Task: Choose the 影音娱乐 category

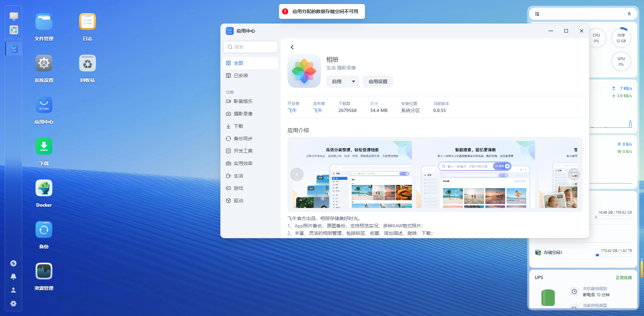Action: click(251, 101)
